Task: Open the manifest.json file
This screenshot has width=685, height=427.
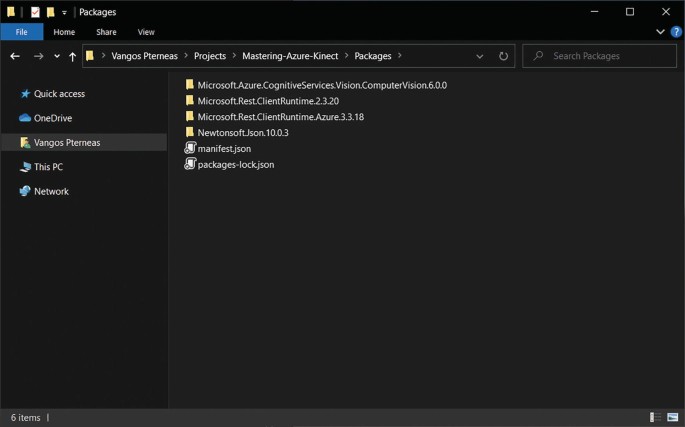Action: click(223, 148)
